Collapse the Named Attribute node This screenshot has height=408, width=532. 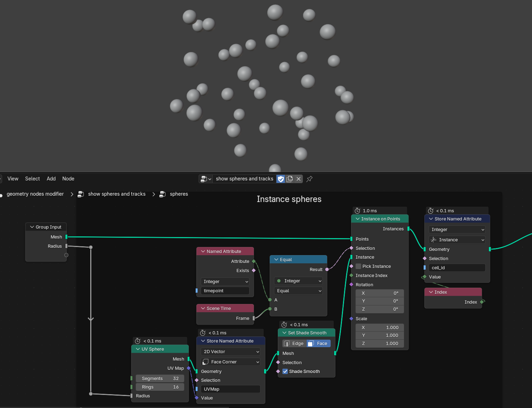(x=203, y=252)
